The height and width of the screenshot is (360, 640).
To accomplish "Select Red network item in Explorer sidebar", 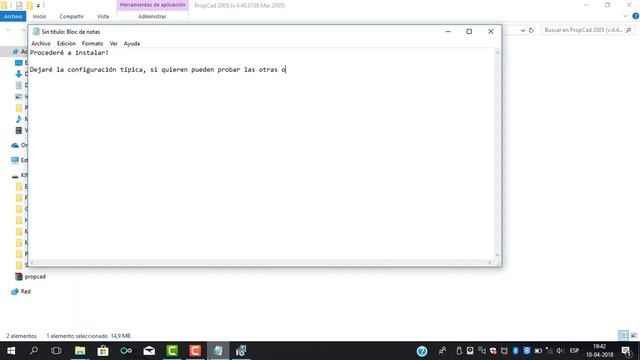I will tap(26, 291).
